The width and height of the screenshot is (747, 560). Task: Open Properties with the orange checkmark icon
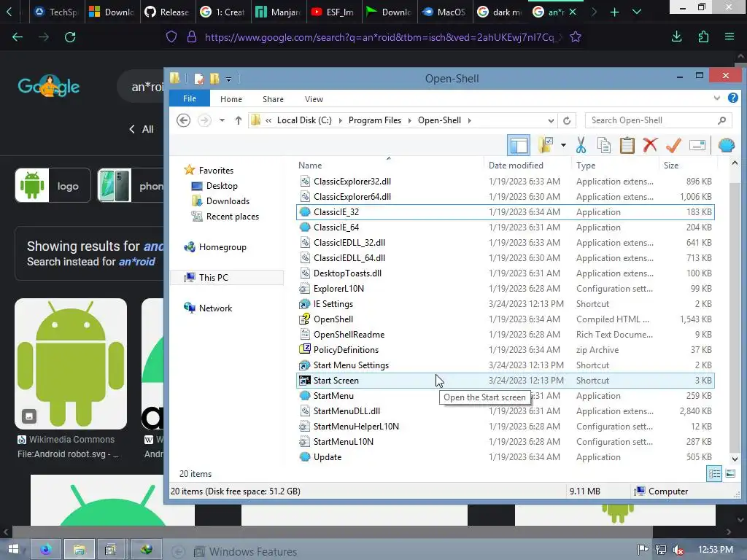pos(673,145)
